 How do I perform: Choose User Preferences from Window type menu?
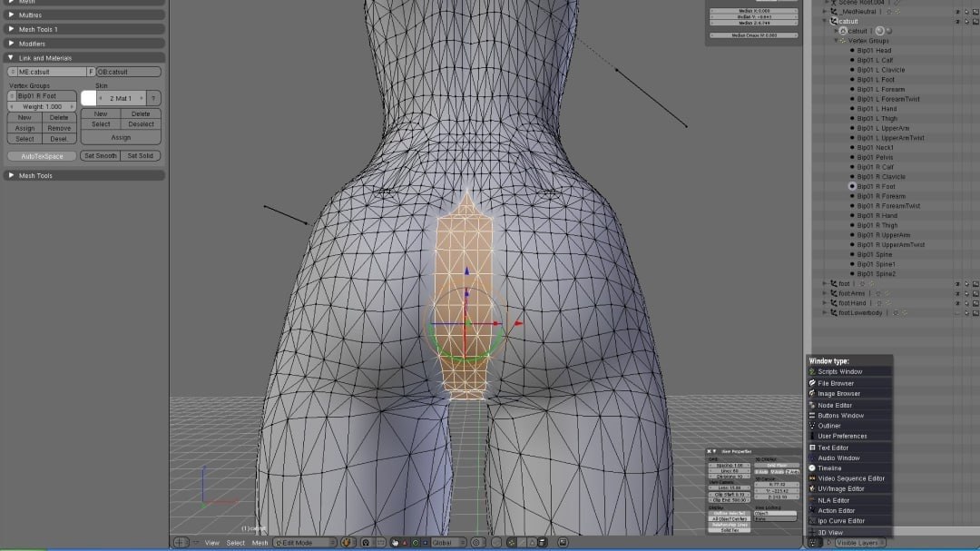(x=842, y=436)
